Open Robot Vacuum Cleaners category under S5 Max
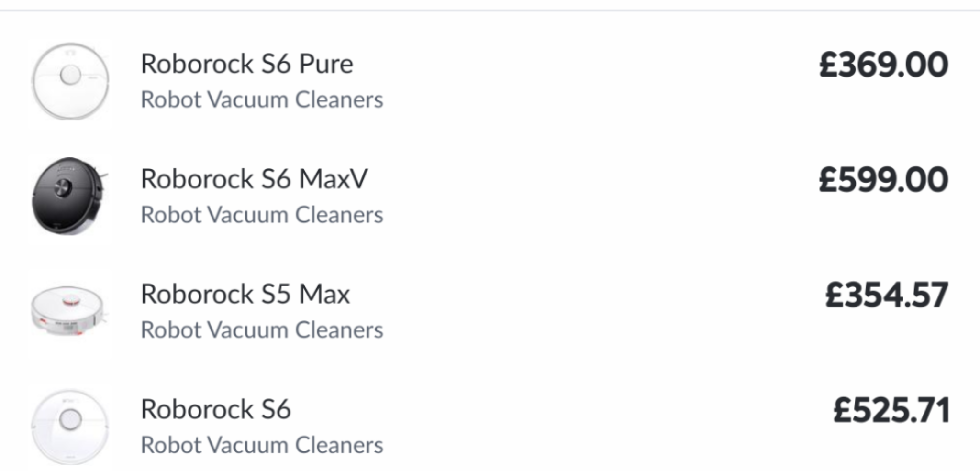Screen dimensions: 980x471 [262, 330]
